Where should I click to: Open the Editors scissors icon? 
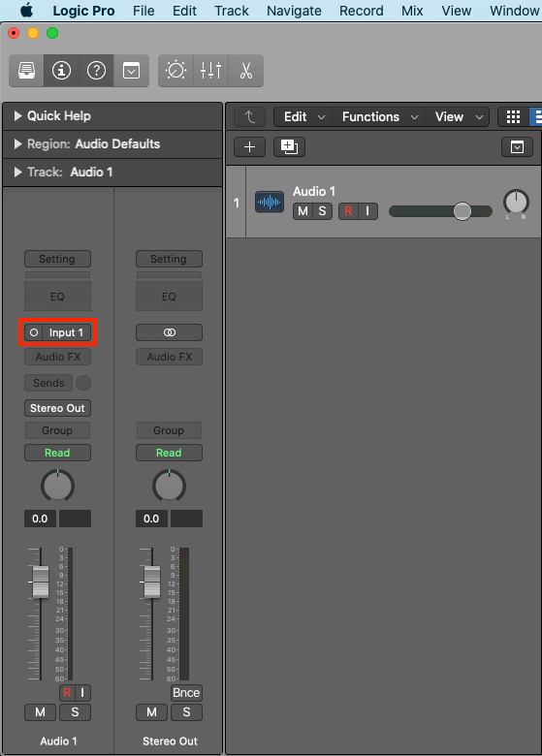coord(246,71)
